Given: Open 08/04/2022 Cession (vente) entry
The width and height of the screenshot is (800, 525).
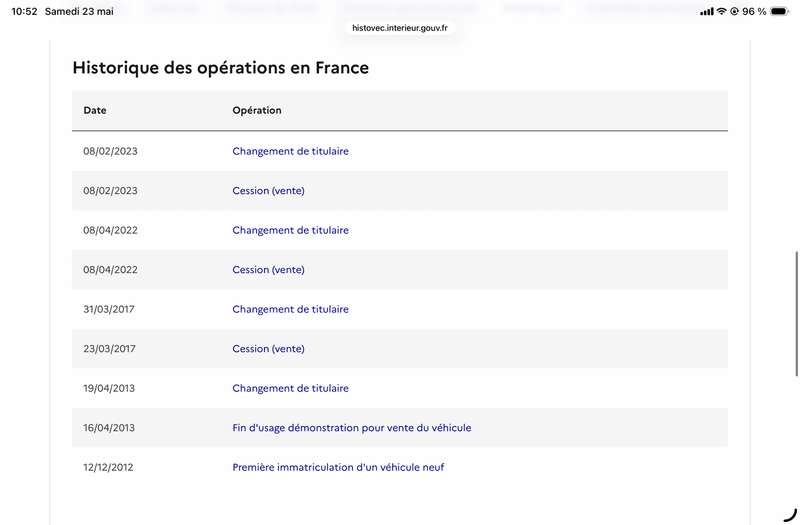Looking at the screenshot, I should pos(268,269).
